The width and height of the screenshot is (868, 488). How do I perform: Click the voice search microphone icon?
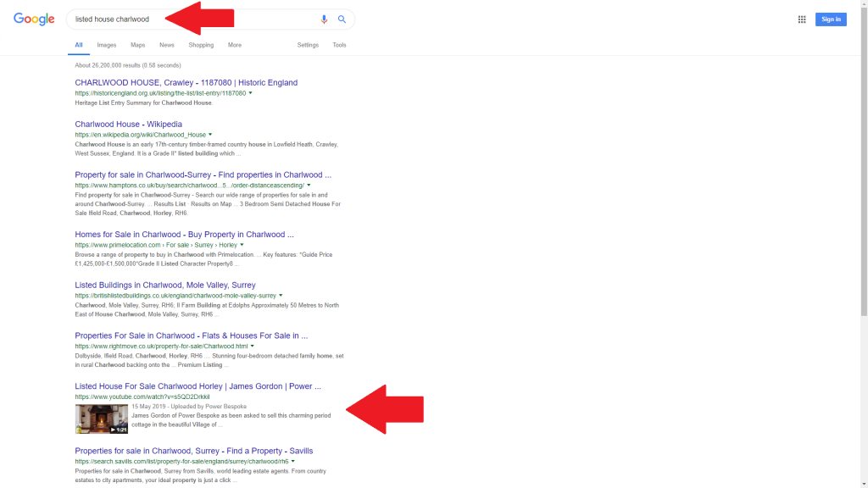(x=324, y=19)
